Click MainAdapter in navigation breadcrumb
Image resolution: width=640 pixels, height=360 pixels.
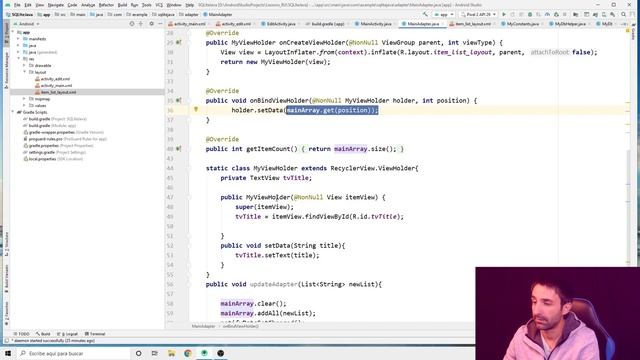(218, 14)
